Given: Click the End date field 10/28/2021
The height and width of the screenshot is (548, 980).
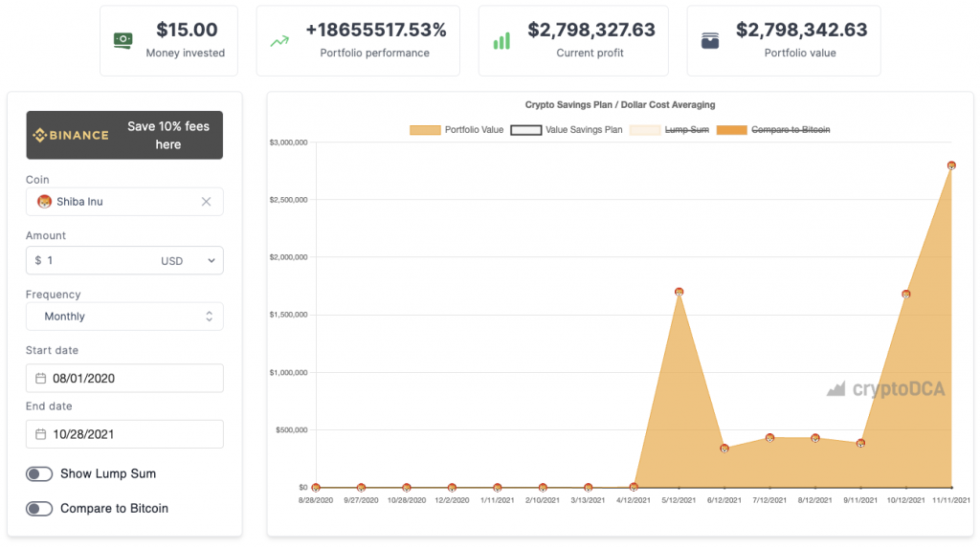Looking at the screenshot, I should 124,434.
